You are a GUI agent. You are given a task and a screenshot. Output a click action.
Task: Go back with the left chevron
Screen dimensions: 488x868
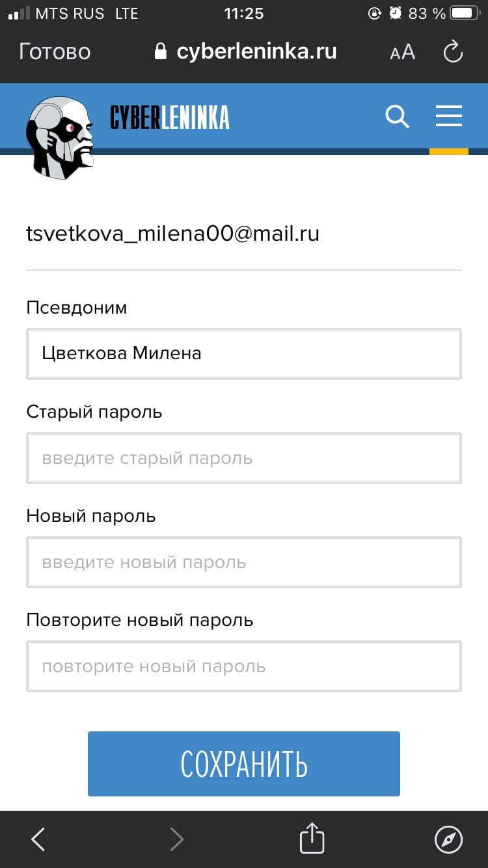38,839
